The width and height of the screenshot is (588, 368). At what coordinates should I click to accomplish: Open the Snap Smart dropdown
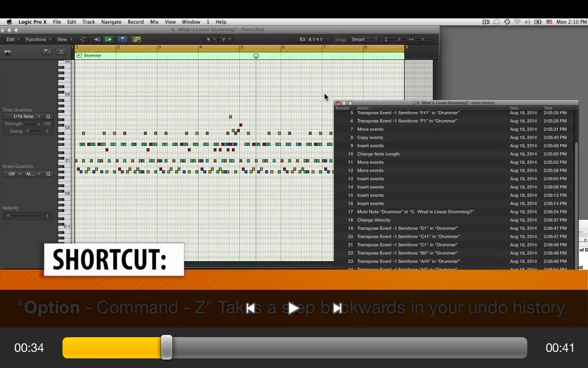pos(364,40)
